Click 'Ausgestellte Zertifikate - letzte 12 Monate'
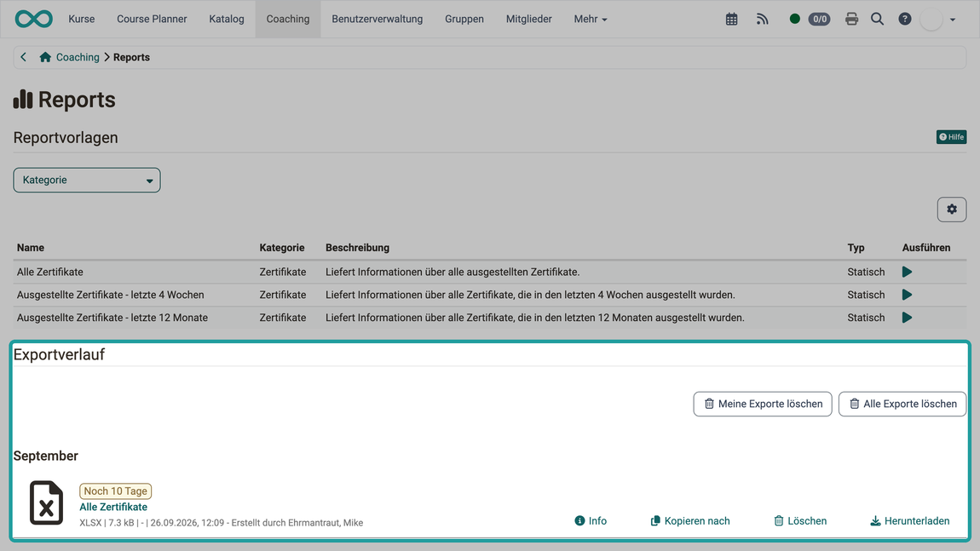The width and height of the screenshot is (980, 551). tap(112, 318)
